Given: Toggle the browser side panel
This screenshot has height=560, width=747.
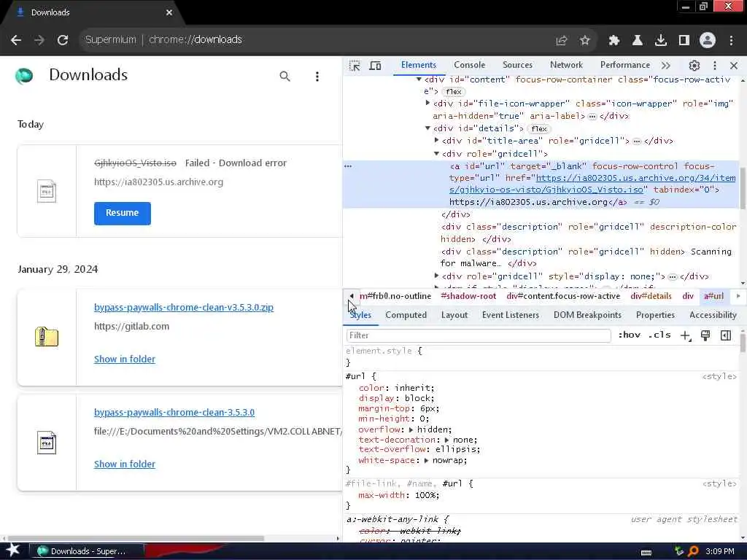Looking at the screenshot, I should [x=684, y=41].
